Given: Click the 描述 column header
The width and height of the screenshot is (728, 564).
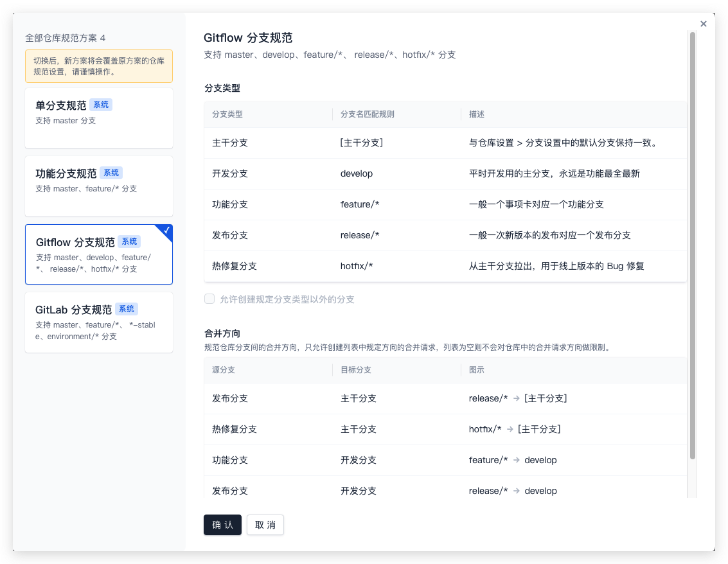Looking at the screenshot, I should 476,114.
